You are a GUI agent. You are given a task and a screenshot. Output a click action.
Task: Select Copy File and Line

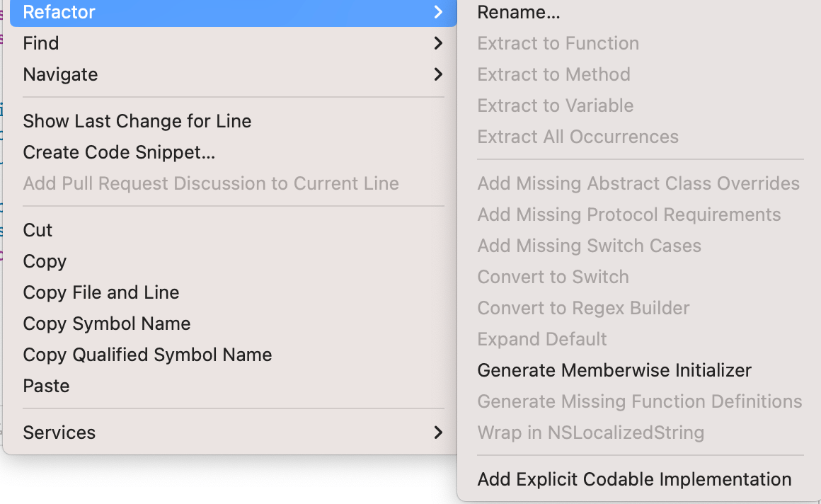[101, 292]
